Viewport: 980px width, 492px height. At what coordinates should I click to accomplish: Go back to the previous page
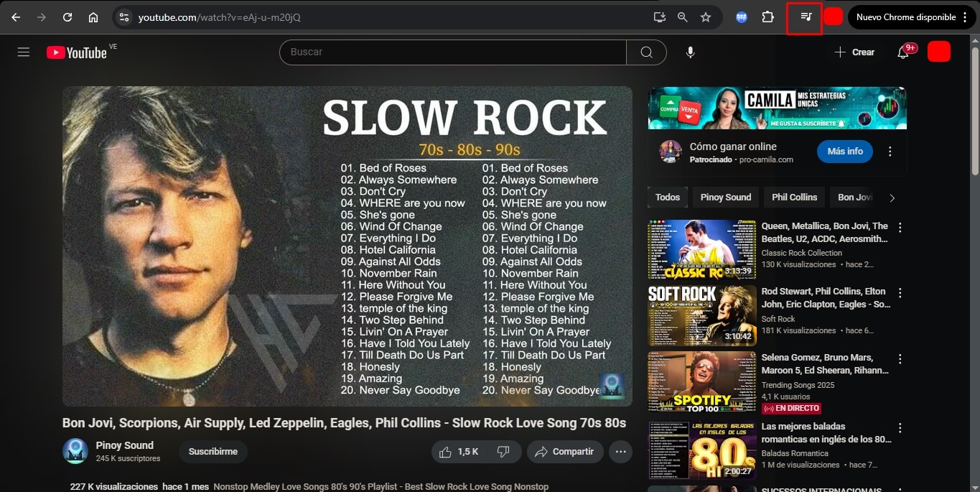pos(16,17)
